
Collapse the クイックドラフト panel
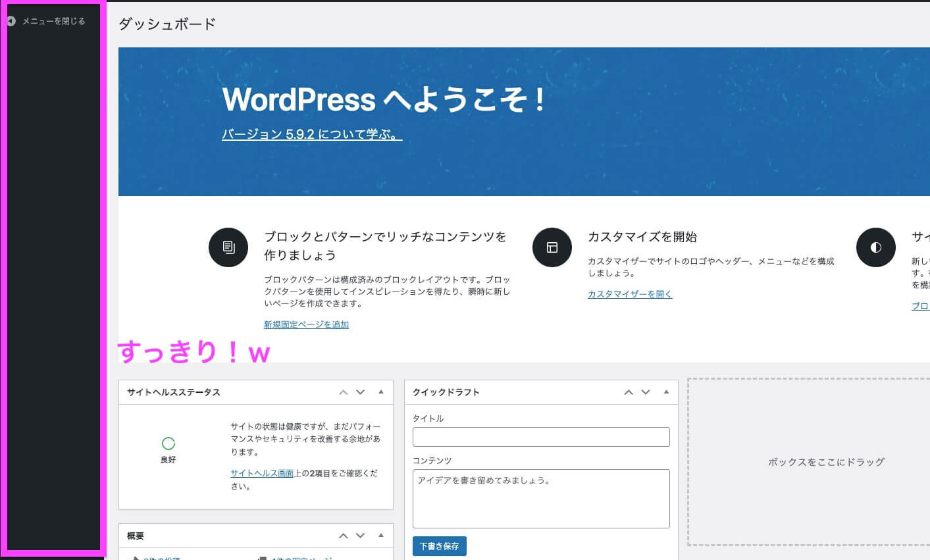pyautogui.click(x=666, y=392)
